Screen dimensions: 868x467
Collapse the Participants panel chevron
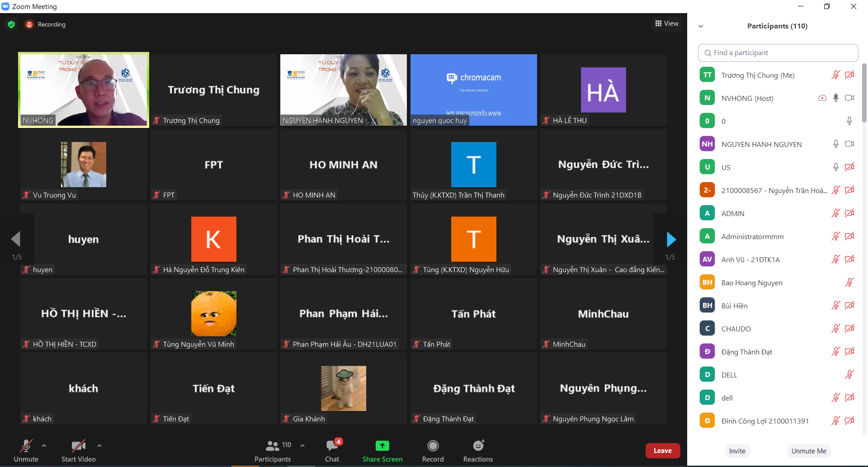coord(701,26)
